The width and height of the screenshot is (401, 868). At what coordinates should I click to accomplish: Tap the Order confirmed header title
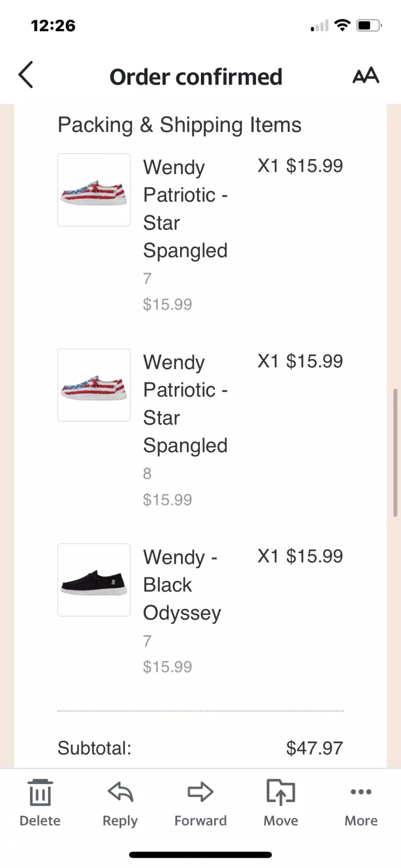tap(196, 77)
